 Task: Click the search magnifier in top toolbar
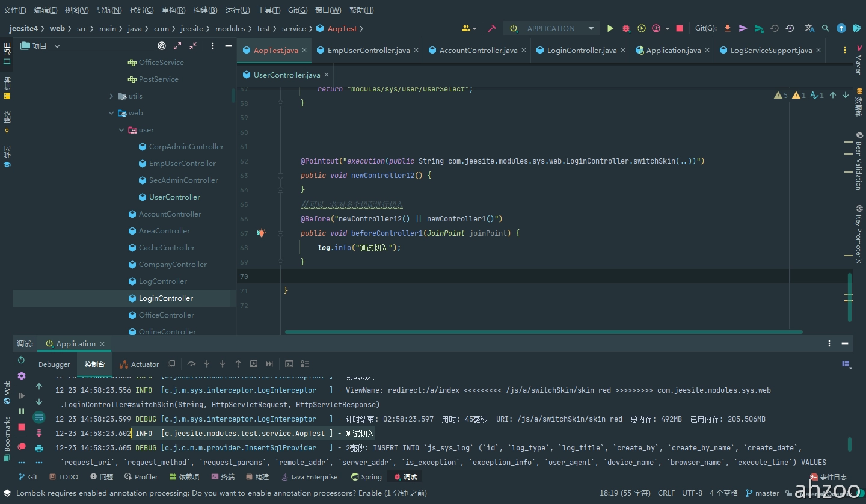[x=826, y=28]
